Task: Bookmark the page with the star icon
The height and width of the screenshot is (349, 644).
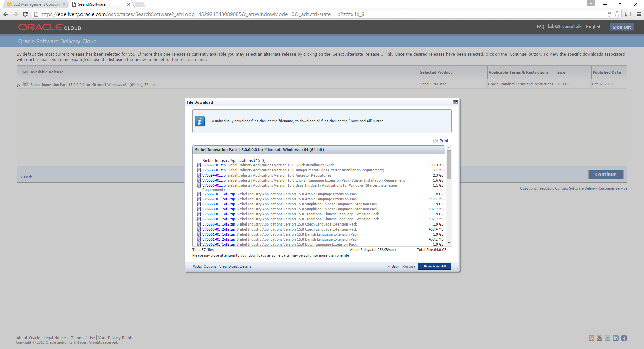Action: click(x=617, y=14)
